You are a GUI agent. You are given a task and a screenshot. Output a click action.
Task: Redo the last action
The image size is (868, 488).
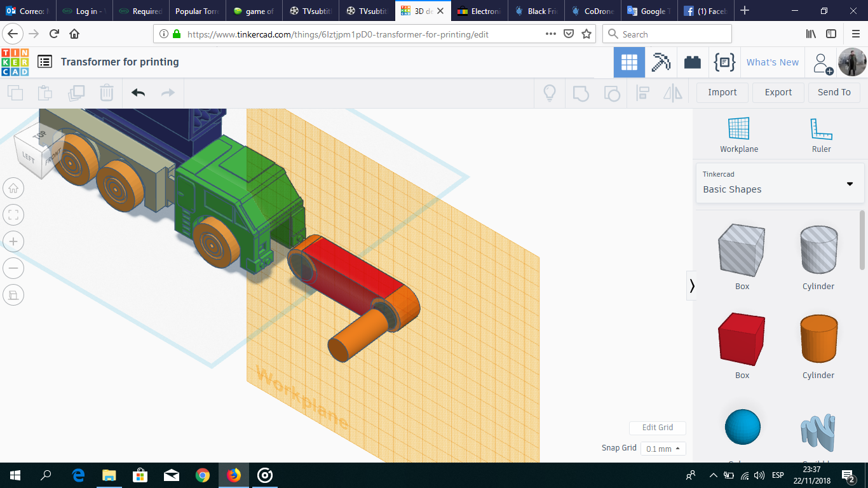pyautogui.click(x=168, y=93)
